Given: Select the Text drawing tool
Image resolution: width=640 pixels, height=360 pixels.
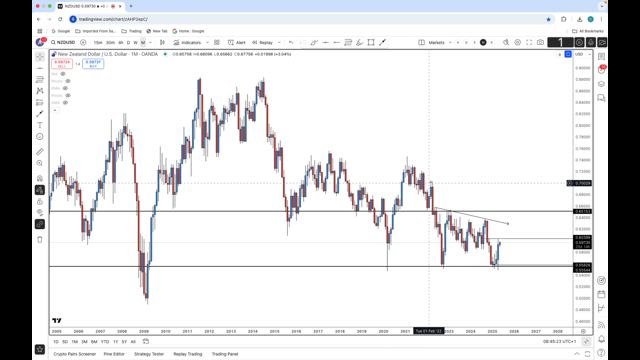Looking at the screenshot, I should pyautogui.click(x=40, y=125).
